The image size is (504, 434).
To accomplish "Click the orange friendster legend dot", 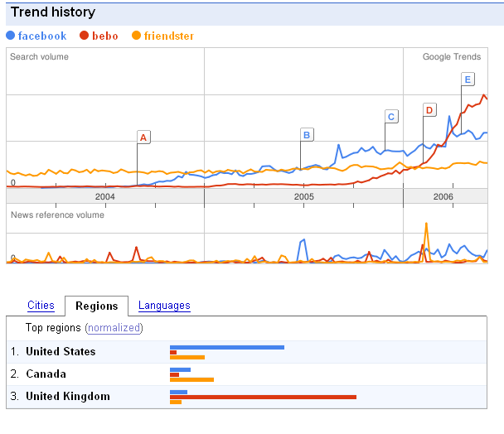I will click(x=137, y=36).
